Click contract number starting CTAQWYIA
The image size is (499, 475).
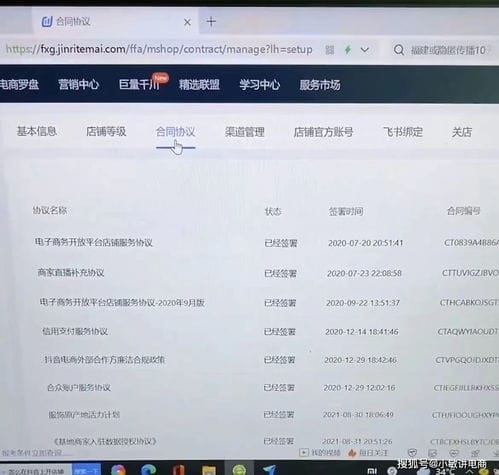[468, 331]
